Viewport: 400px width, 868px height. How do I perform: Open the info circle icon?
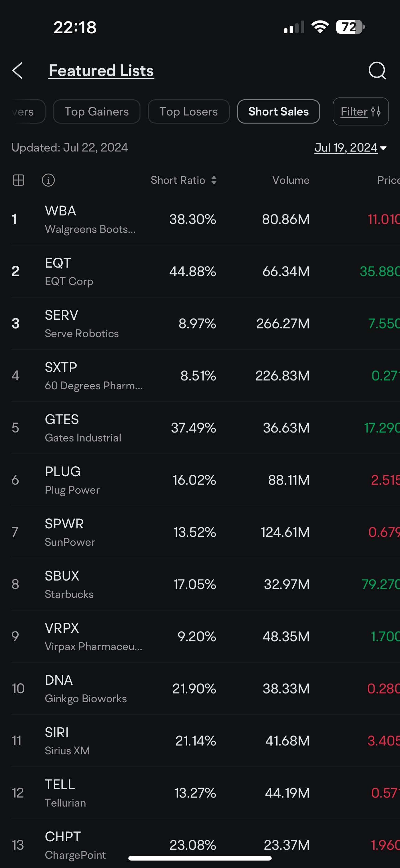coord(48,180)
